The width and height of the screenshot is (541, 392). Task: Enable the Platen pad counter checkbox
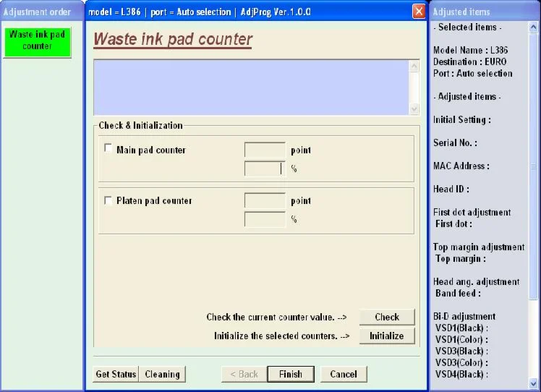point(108,200)
